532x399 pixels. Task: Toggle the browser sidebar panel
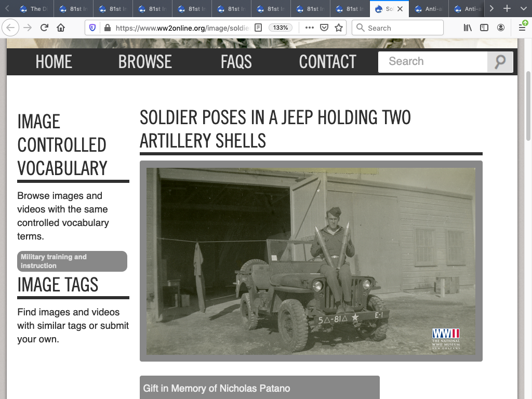(x=484, y=28)
